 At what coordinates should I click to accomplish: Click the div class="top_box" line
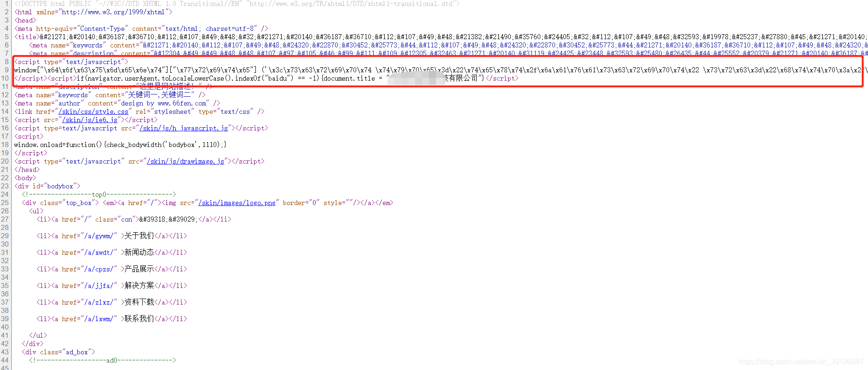(208, 203)
